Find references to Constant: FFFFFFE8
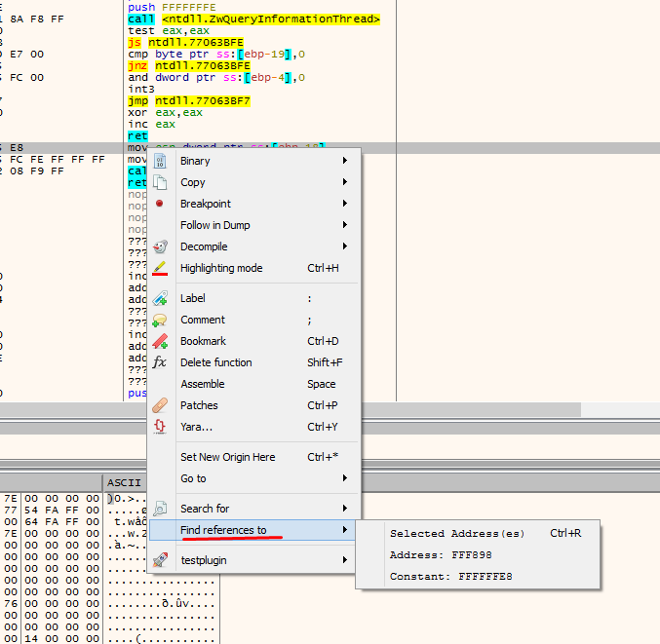Screen dimensions: 660x644 [x=450, y=576]
